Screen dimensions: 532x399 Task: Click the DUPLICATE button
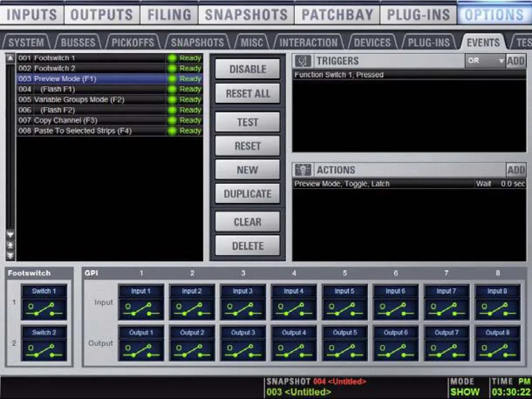click(247, 194)
